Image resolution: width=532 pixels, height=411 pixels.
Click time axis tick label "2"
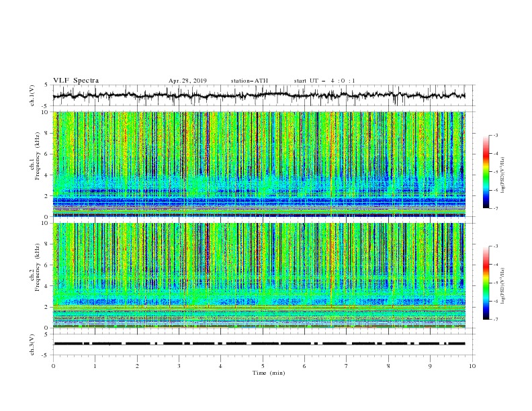137,366
